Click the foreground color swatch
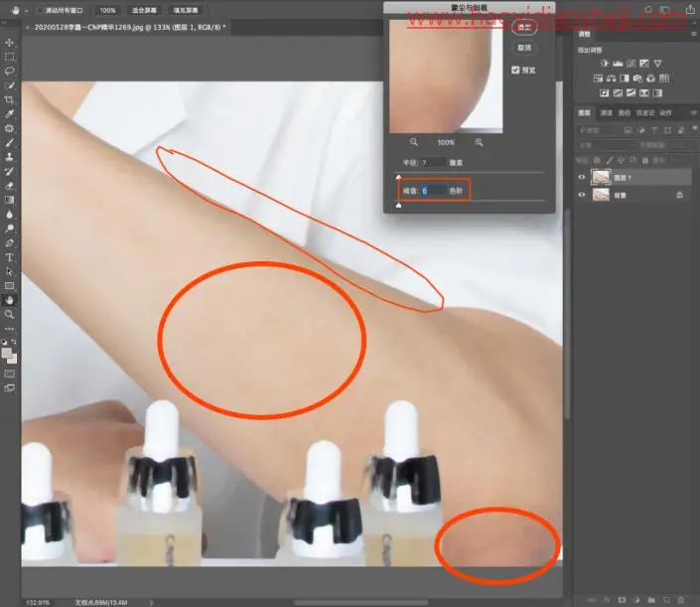700x607 pixels. pyautogui.click(x=6, y=353)
